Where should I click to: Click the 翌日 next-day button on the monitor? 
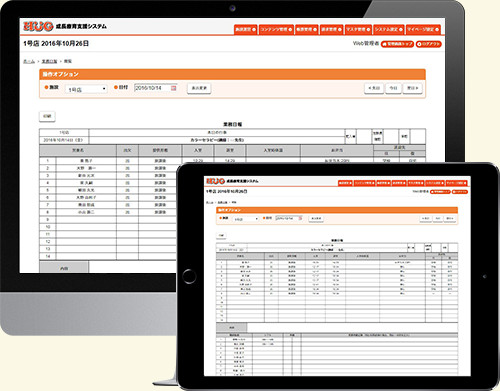[413, 88]
